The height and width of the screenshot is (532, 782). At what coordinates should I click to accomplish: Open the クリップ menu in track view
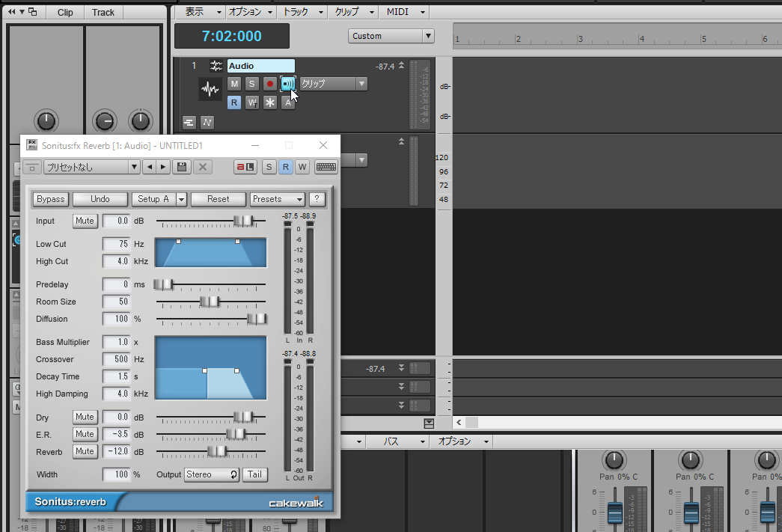point(354,12)
